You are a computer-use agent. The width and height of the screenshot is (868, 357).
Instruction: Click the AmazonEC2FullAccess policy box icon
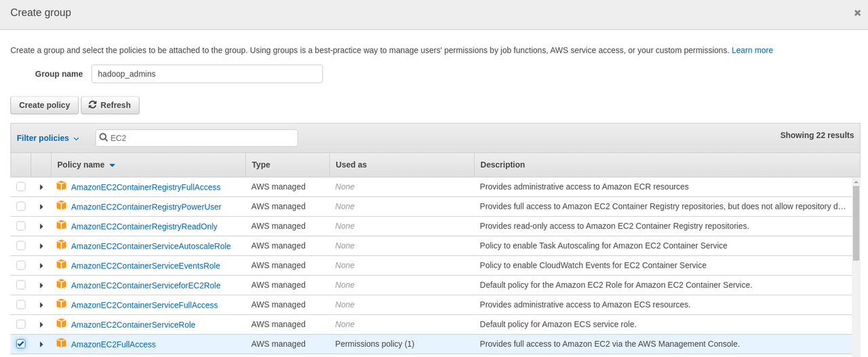pos(61,343)
